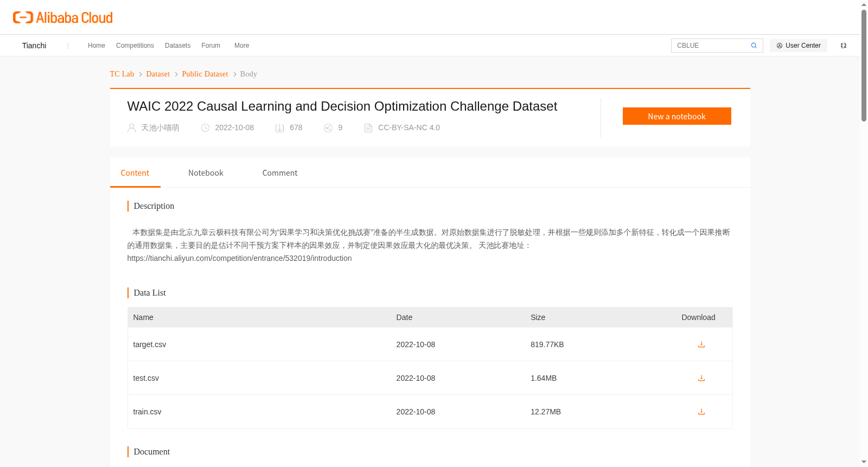Click the CC-BY-SA-NC 4.0 license text
The image size is (868, 467).
pyautogui.click(x=409, y=127)
